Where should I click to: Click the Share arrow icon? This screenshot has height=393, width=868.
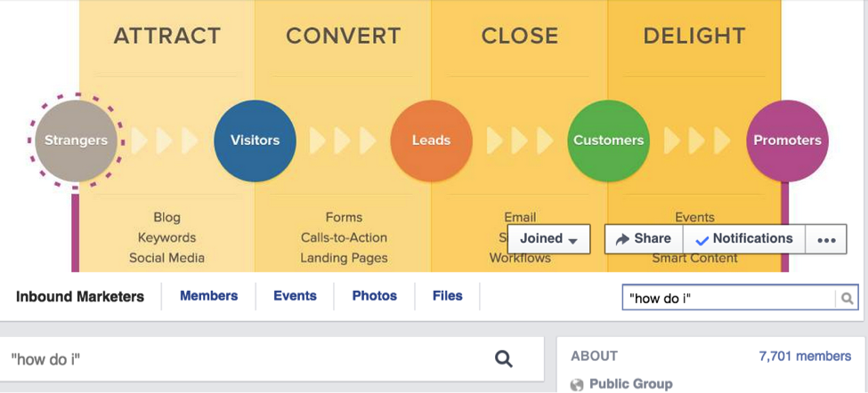[x=623, y=239]
